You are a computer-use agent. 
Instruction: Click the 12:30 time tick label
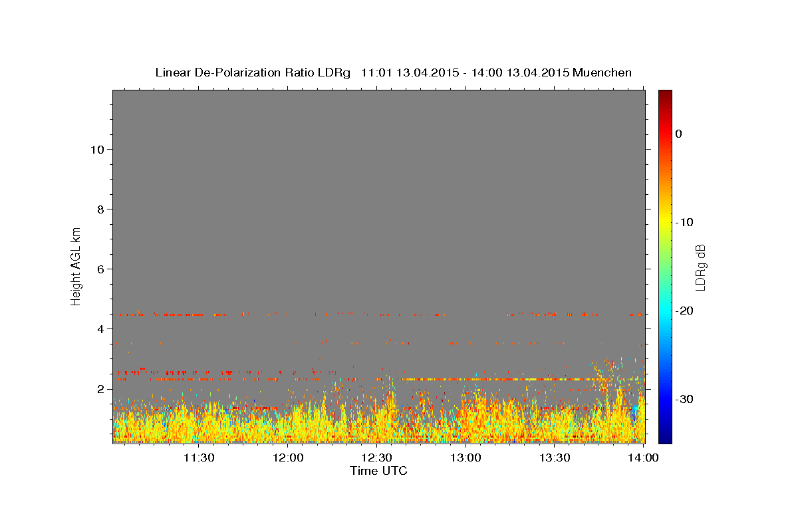(376, 458)
